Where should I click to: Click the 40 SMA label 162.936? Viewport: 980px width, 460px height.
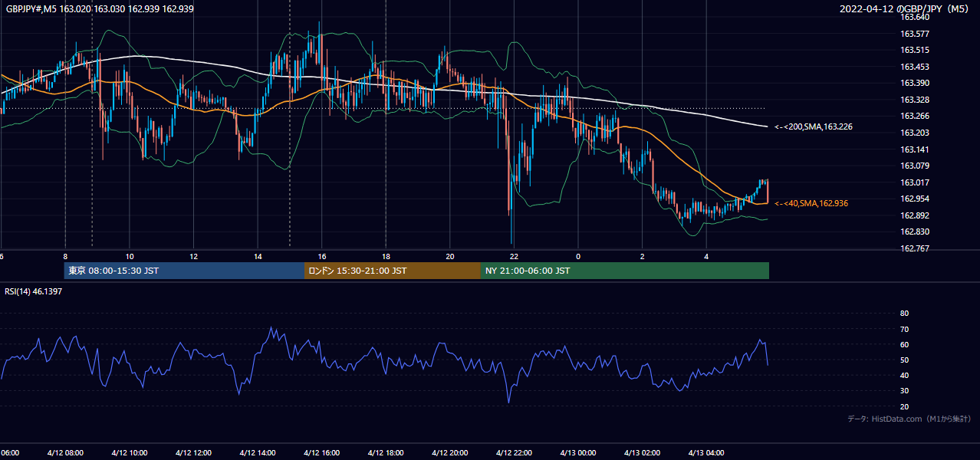pos(811,203)
